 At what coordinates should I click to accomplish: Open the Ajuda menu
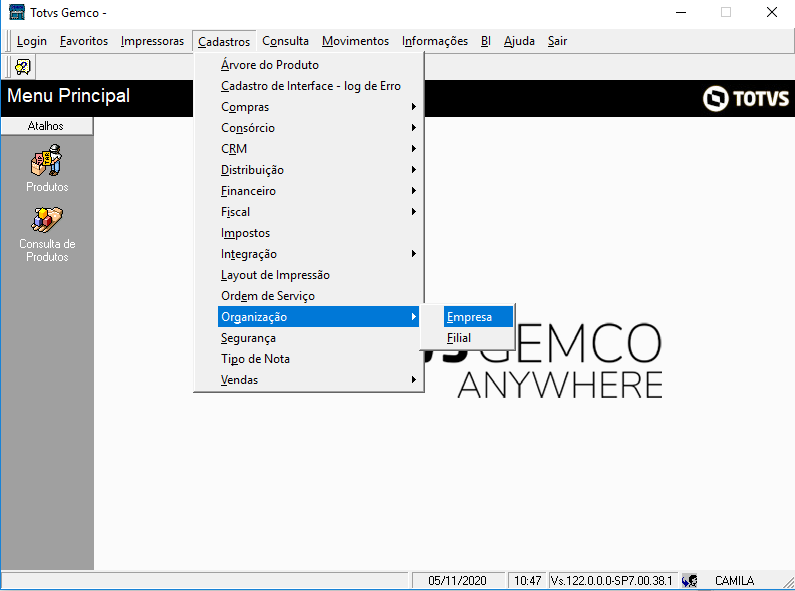click(519, 41)
